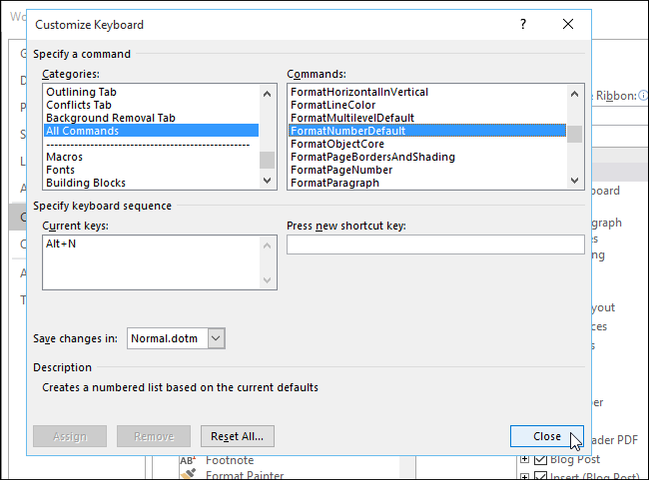Click Commands list scroll up arrow
Viewport: 649px width, 480px height.
click(x=574, y=94)
